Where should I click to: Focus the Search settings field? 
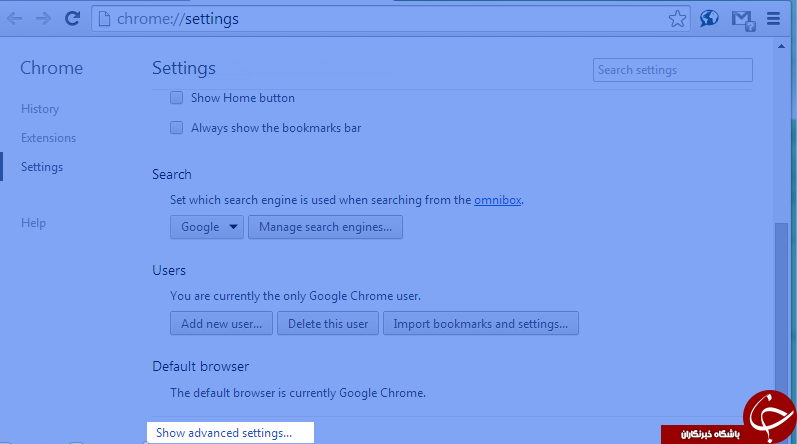(x=672, y=70)
